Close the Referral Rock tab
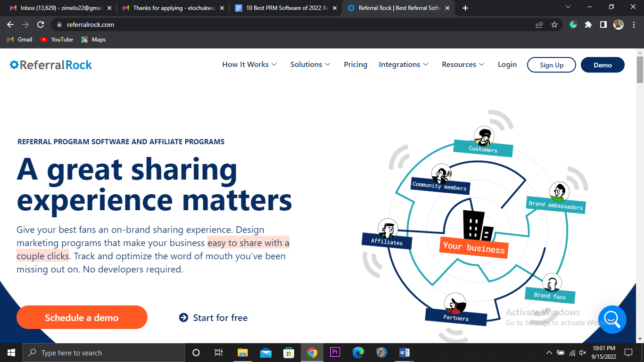This screenshot has width=644, height=362. 447,8
